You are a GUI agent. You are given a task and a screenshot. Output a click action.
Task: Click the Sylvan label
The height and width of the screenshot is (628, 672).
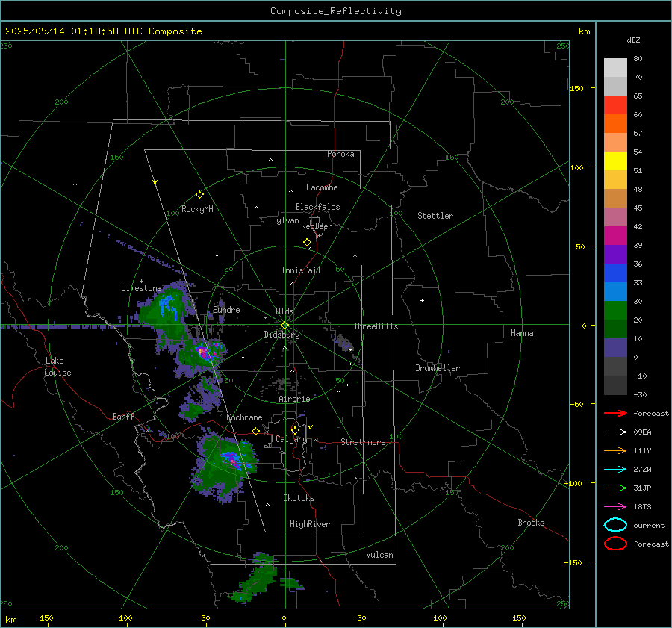click(285, 220)
